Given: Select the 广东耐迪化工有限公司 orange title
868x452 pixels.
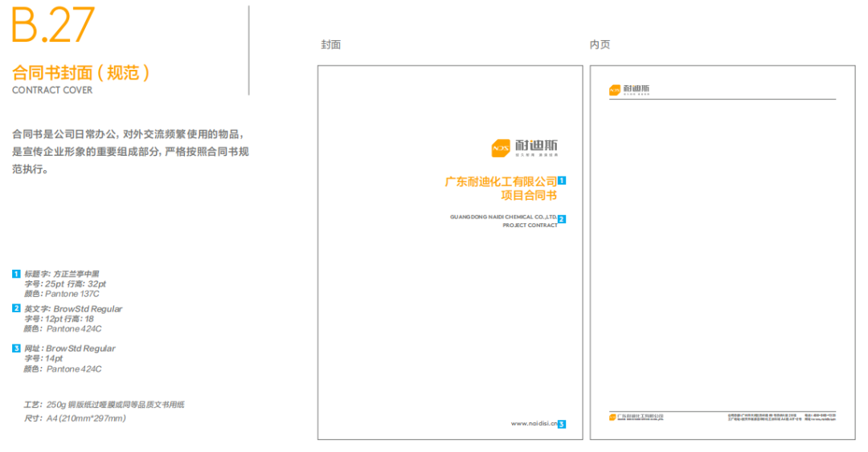Looking at the screenshot, I should (501, 181).
